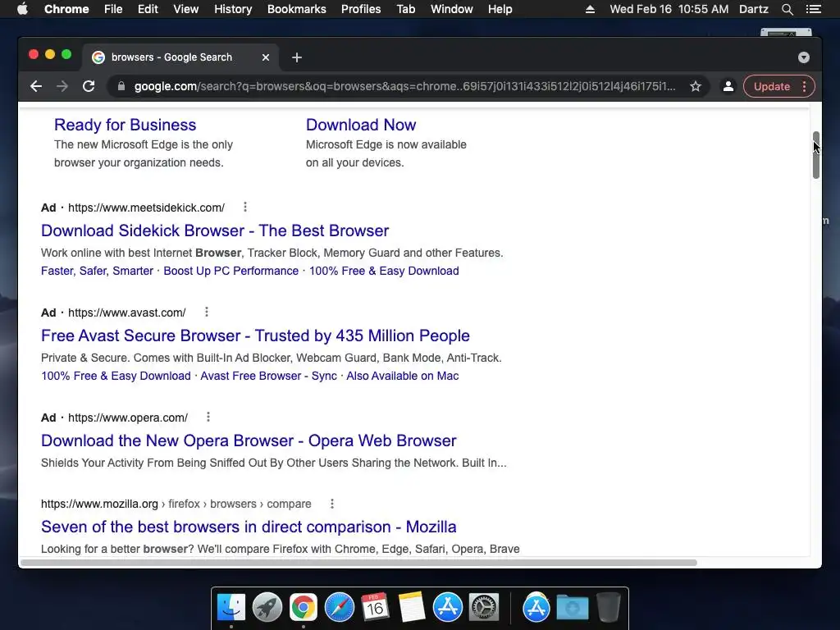Close the browsers - Google Search tab

pos(266,57)
